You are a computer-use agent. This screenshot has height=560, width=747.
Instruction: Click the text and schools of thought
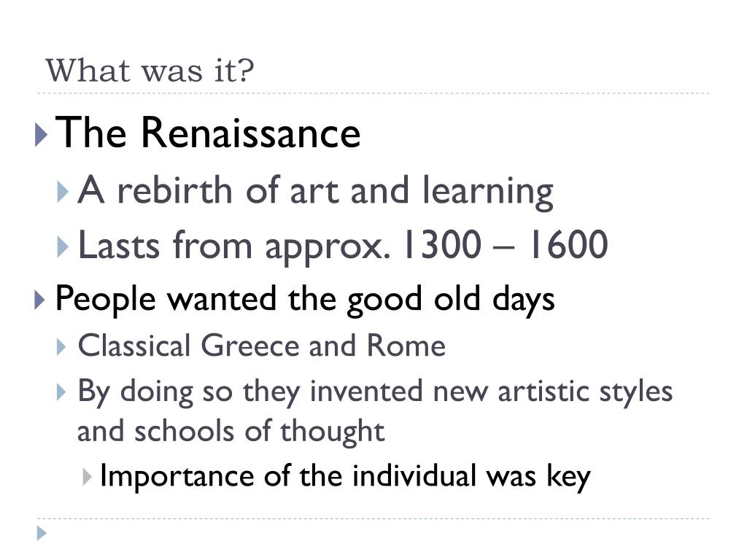point(231,432)
